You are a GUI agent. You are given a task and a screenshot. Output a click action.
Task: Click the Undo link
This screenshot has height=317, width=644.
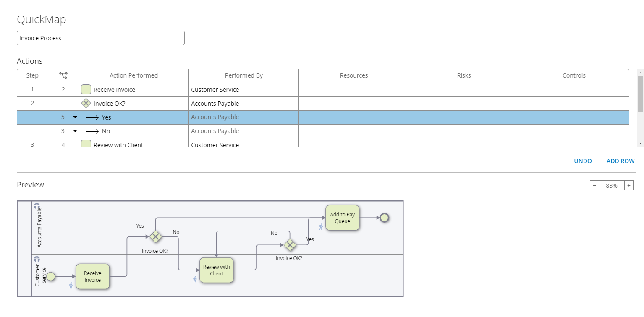pos(583,161)
